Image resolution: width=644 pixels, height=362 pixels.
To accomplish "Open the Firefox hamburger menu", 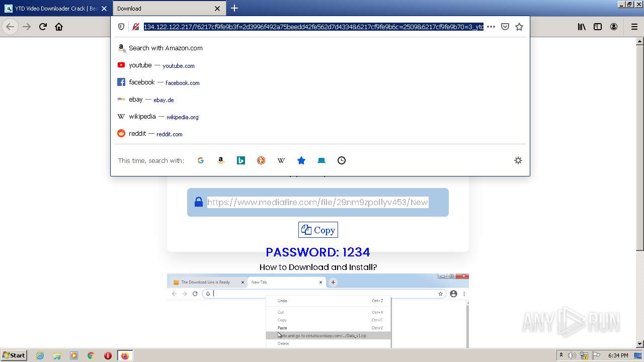I will [634, 27].
